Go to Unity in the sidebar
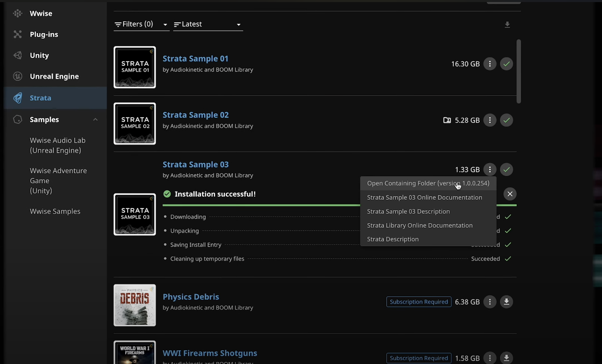 (x=39, y=55)
